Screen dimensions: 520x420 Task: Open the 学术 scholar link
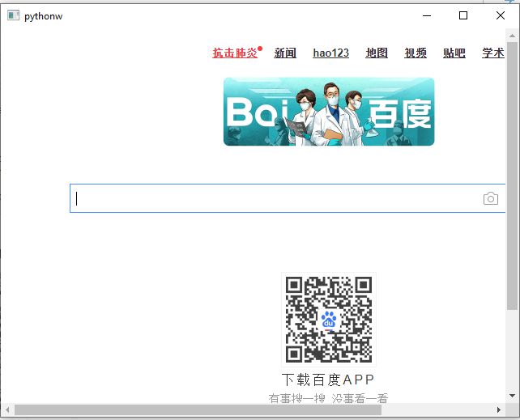click(493, 53)
